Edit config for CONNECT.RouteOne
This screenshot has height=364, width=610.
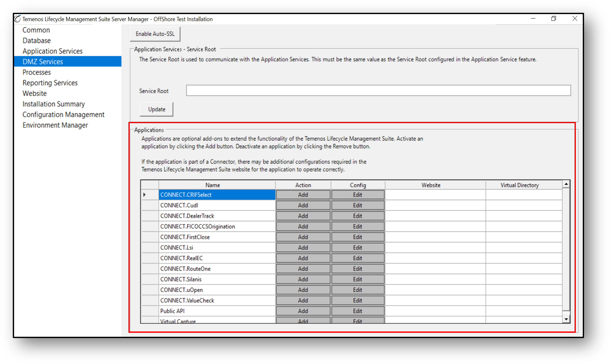click(x=358, y=269)
